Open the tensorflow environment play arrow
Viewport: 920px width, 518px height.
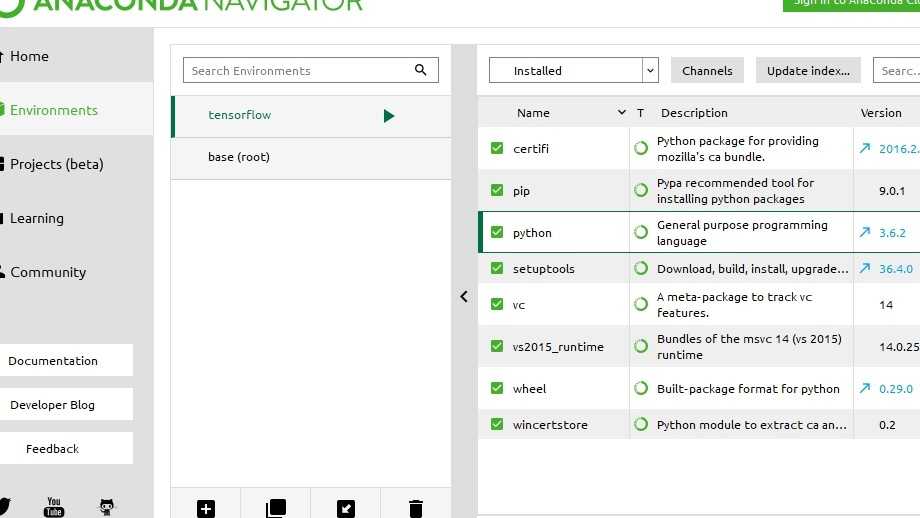[389, 116]
